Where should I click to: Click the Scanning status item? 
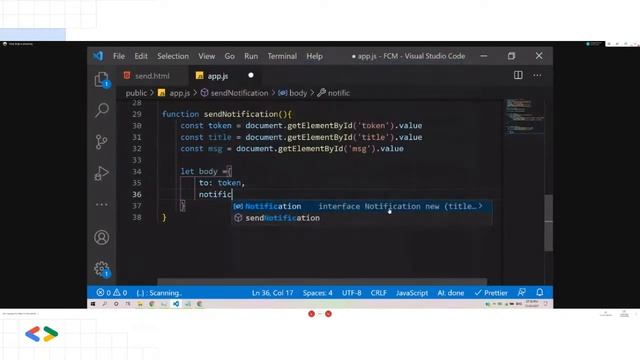pos(159,293)
